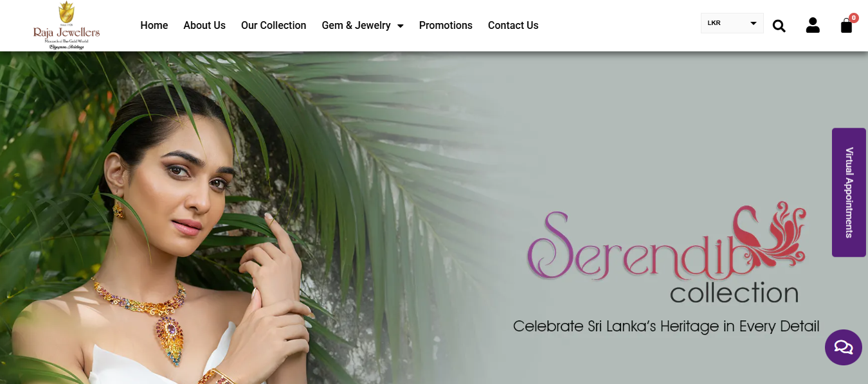Open the LKR currency selector

click(x=732, y=23)
